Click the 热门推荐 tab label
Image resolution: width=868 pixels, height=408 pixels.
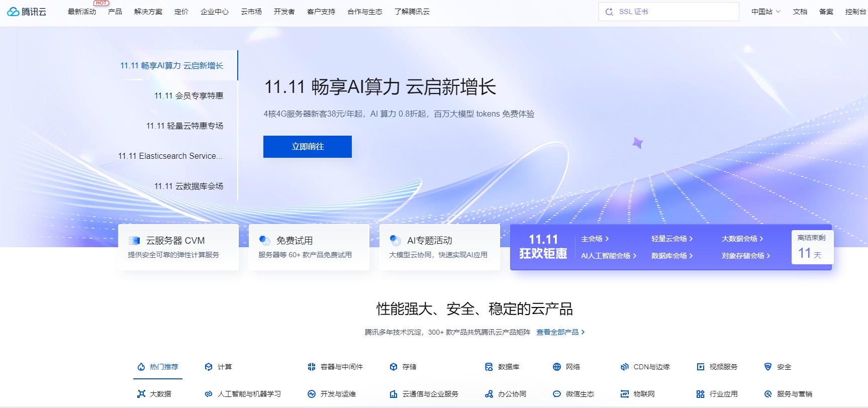pyautogui.click(x=164, y=367)
